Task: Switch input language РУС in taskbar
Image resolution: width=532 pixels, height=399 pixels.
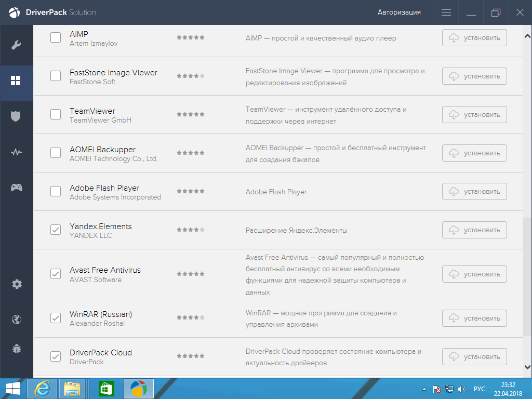Action: pos(479,389)
